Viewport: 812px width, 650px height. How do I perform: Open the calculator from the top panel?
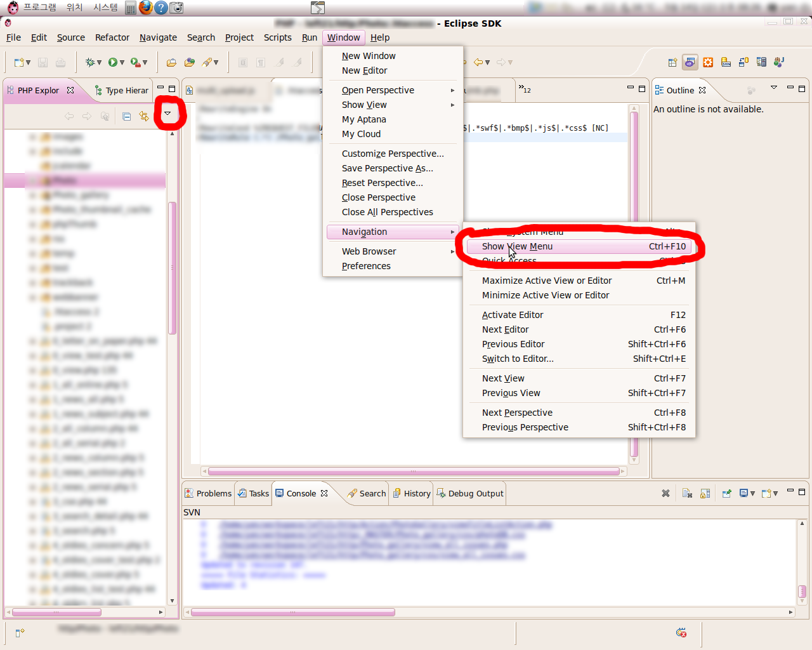tap(130, 8)
